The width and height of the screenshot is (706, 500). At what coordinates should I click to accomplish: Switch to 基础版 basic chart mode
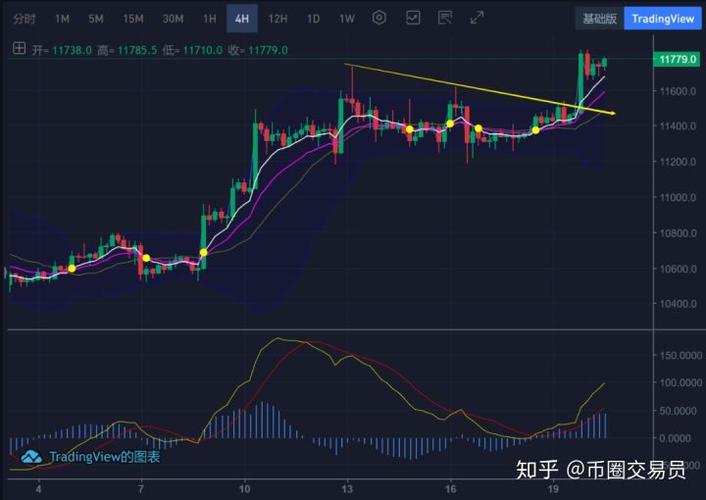click(599, 18)
